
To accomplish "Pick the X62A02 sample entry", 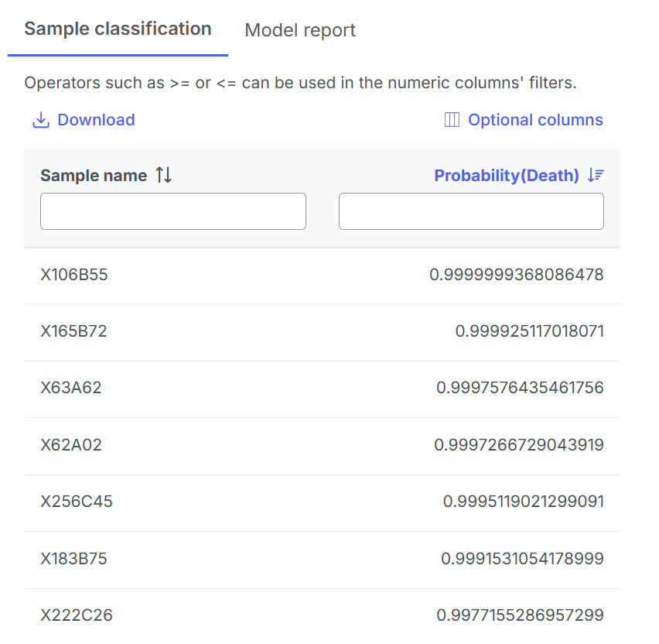I will [71, 445].
